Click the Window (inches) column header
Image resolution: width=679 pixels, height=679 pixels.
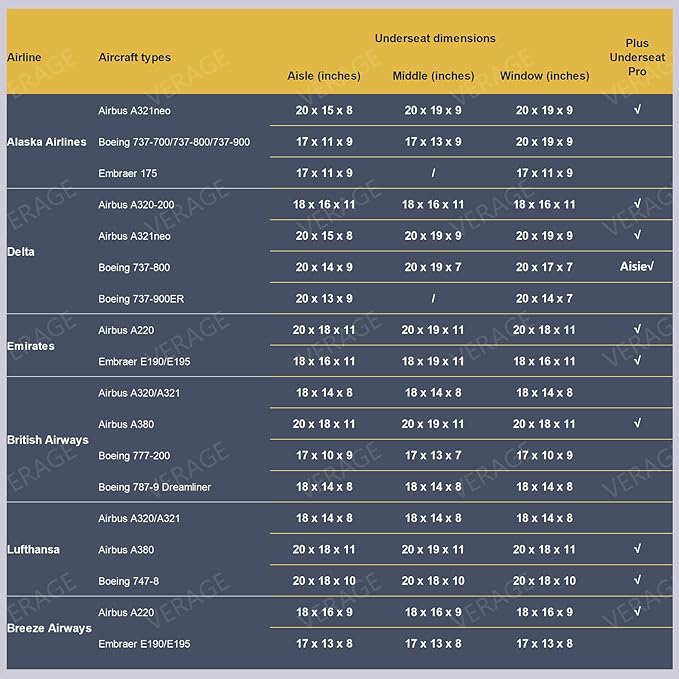coord(544,76)
